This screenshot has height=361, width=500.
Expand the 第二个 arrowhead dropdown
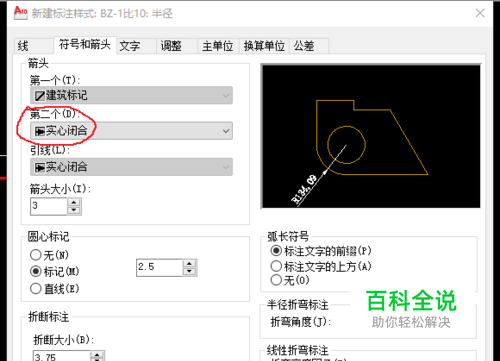pos(131,131)
